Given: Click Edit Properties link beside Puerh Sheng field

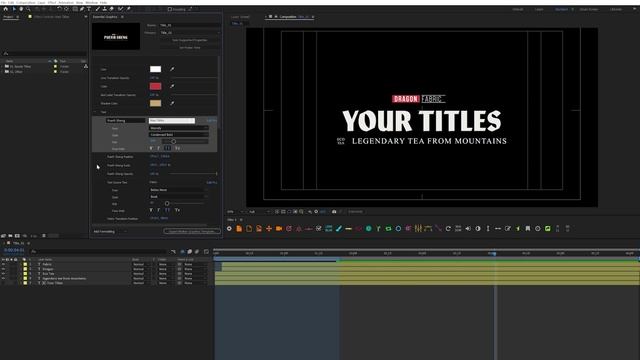Looking at the screenshot, I should coord(211,120).
